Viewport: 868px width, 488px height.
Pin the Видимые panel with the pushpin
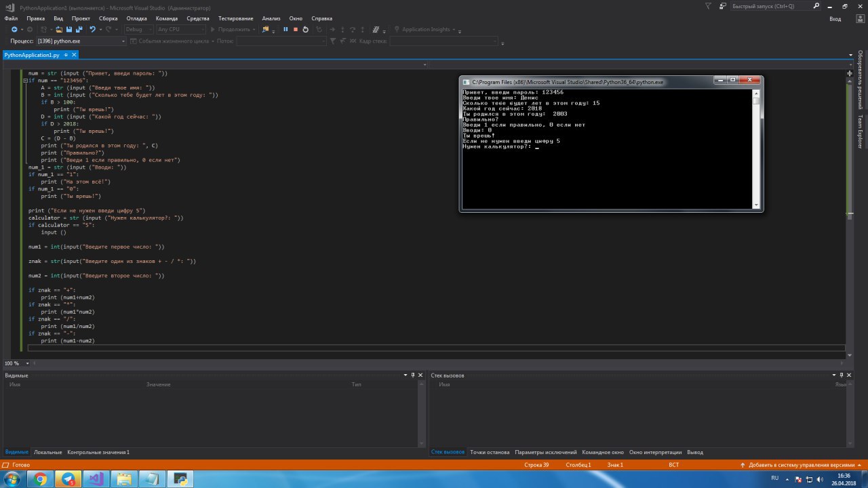click(x=413, y=375)
